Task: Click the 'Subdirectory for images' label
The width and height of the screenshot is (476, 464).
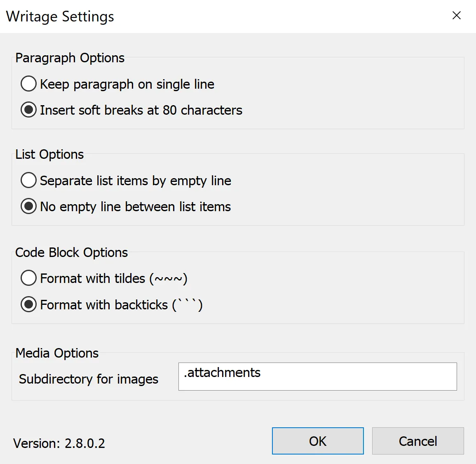Action: tap(88, 379)
